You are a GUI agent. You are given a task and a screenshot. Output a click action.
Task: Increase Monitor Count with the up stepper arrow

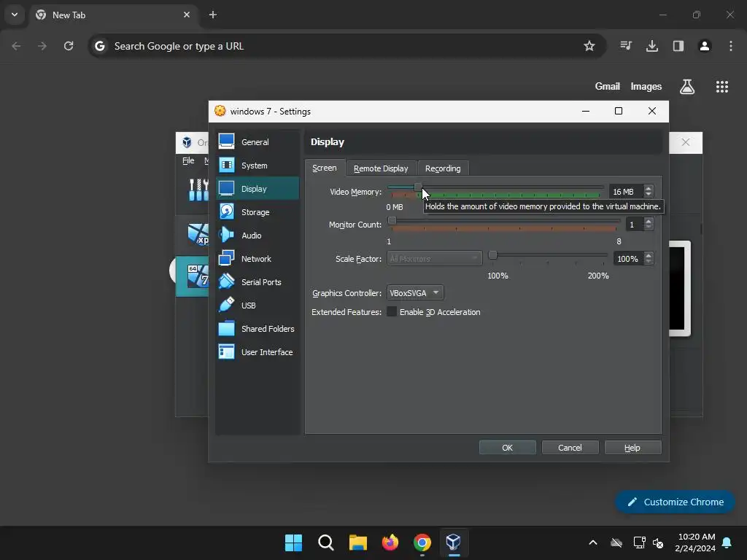pos(649,221)
